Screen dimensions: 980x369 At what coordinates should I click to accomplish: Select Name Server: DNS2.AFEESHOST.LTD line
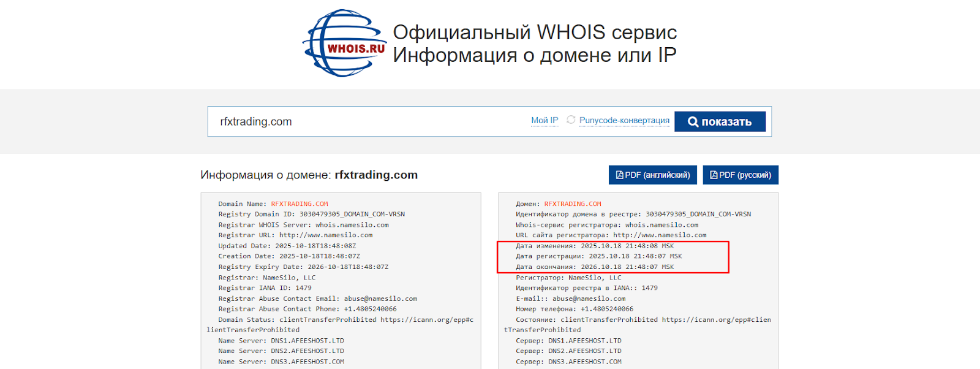coord(281,351)
